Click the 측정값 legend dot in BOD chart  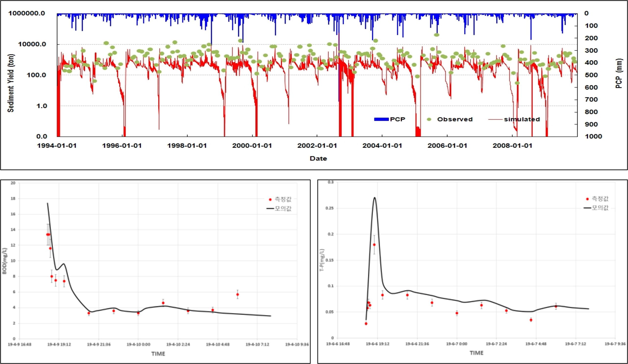click(270, 200)
